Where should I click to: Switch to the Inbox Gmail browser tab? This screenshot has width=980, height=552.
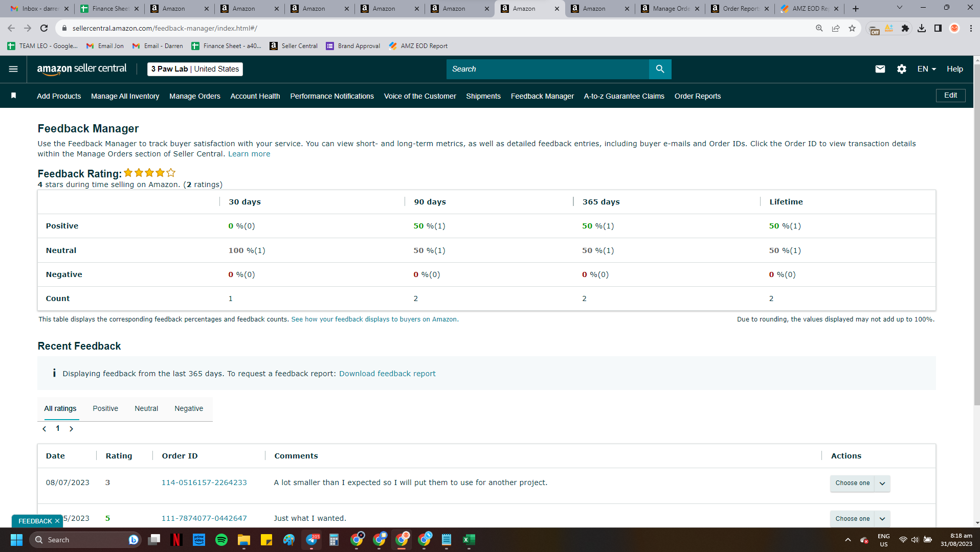click(39, 9)
